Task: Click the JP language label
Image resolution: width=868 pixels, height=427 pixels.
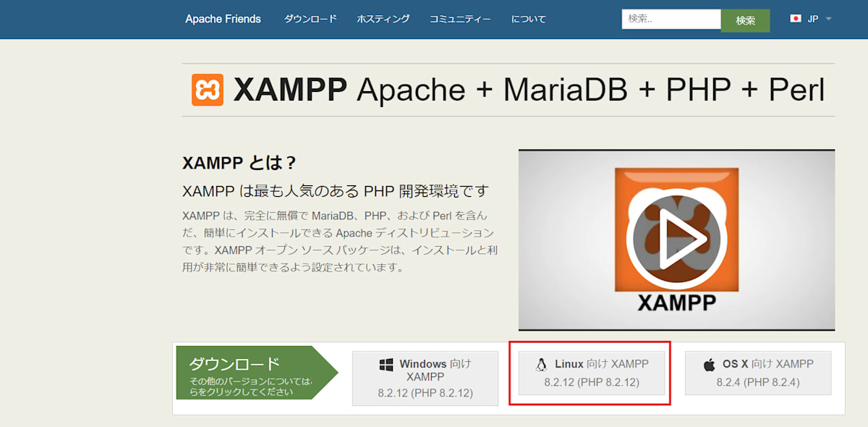Action: tap(813, 19)
